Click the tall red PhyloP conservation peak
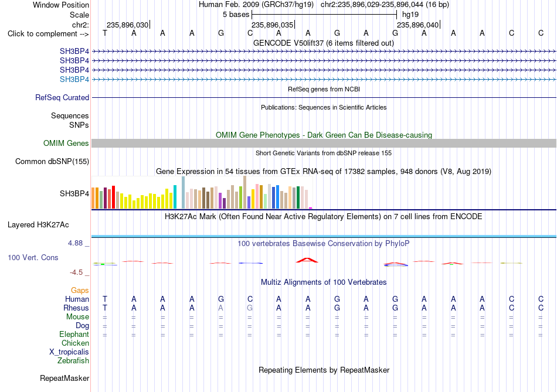Image resolution: width=557 pixels, height=392 pixels. (x=307, y=260)
